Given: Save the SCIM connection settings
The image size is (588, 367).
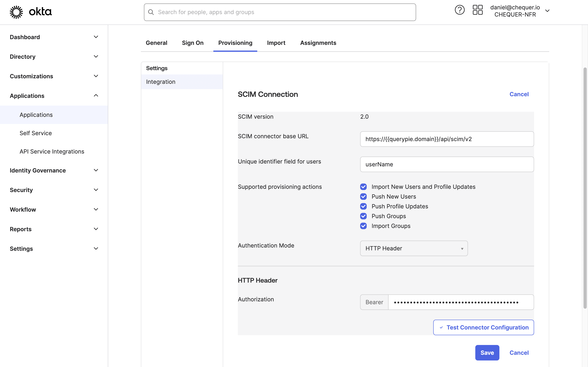Looking at the screenshot, I should click(487, 353).
